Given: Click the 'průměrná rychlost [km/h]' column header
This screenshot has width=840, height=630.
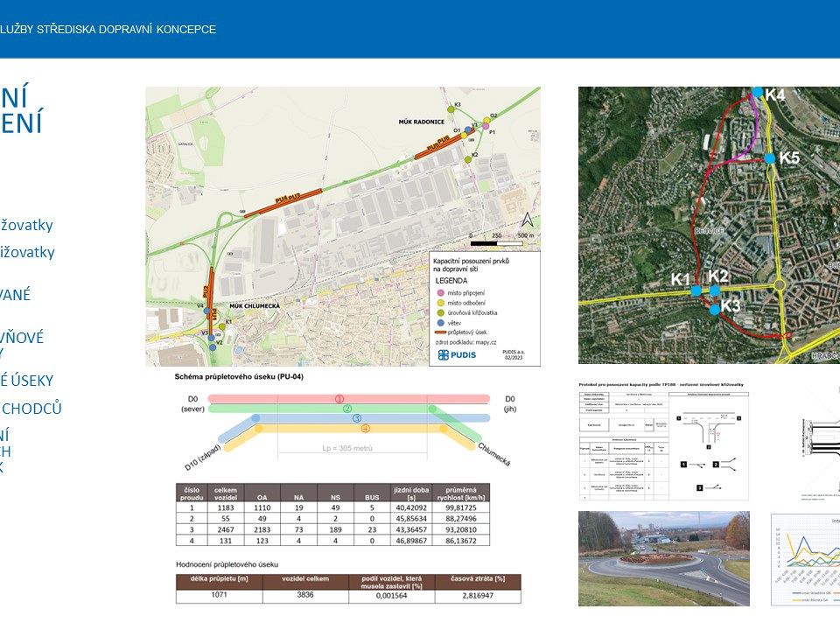Looking at the screenshot, I should coord(461,493).
